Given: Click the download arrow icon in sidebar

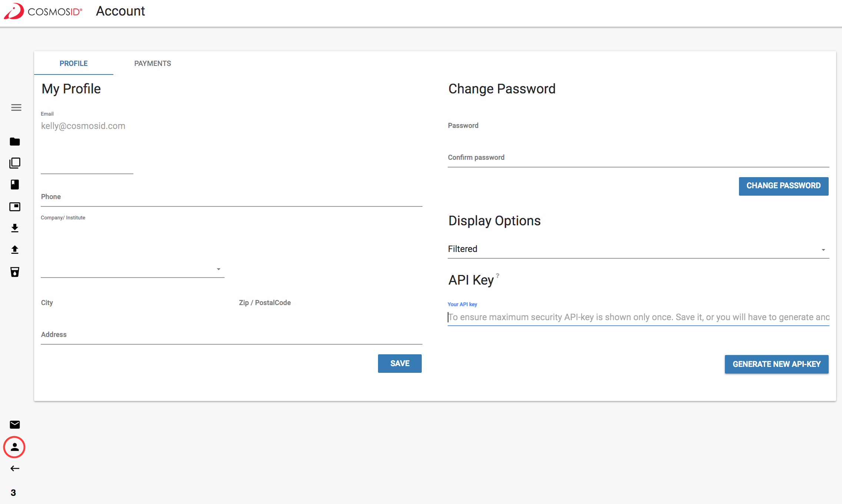Looking at the screenshot, I should click(x=15, y=228).
